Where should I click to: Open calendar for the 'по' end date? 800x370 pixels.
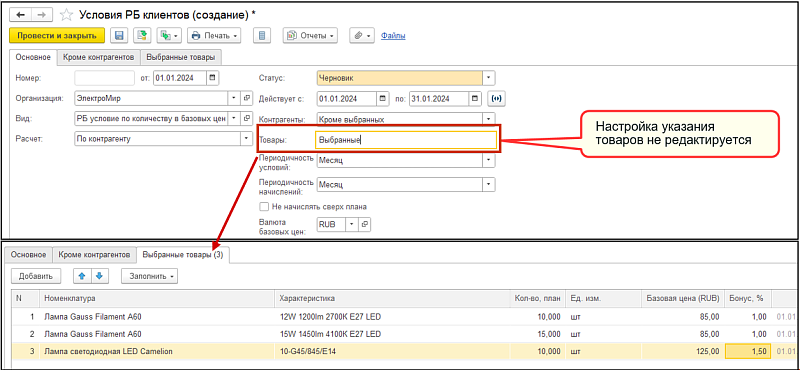pyautogui.click(x=475, y=98)
